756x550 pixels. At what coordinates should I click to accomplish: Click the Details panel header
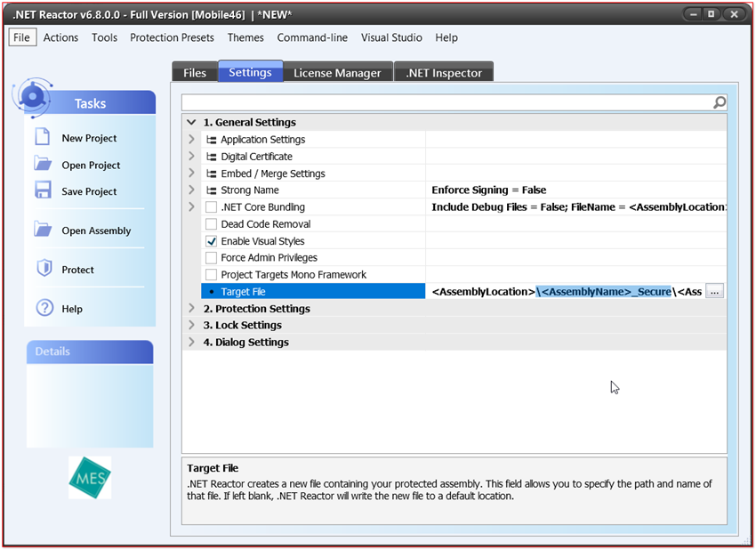point(90,352)
